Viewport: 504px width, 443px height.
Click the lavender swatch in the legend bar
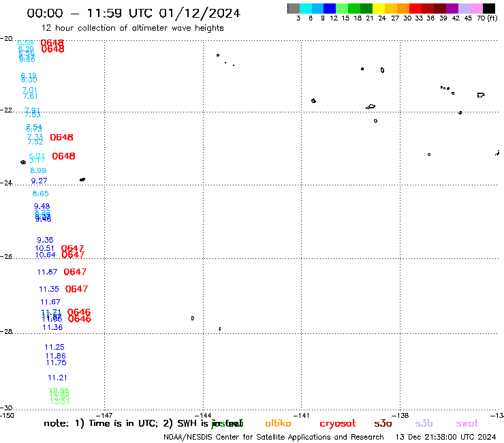pyautogui.click(x=464, y=8)
